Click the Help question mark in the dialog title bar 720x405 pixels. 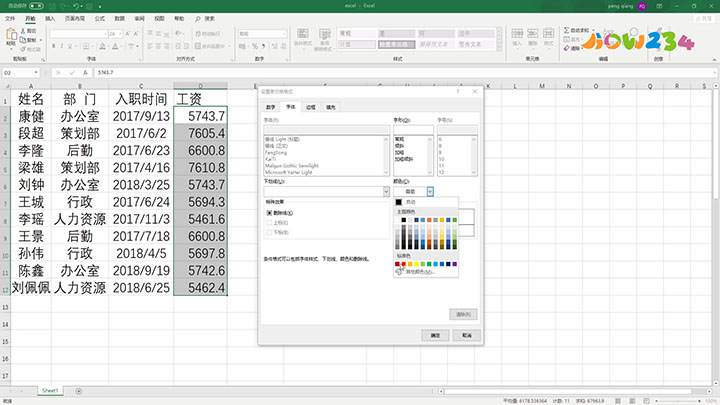[x=458, y=91]
